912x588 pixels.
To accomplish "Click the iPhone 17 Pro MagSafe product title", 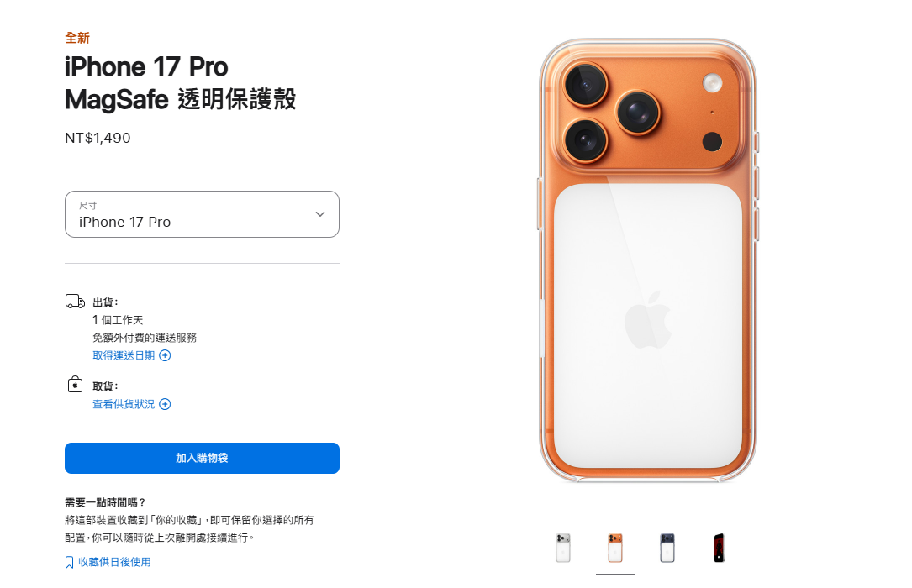I will coord(181,83).
